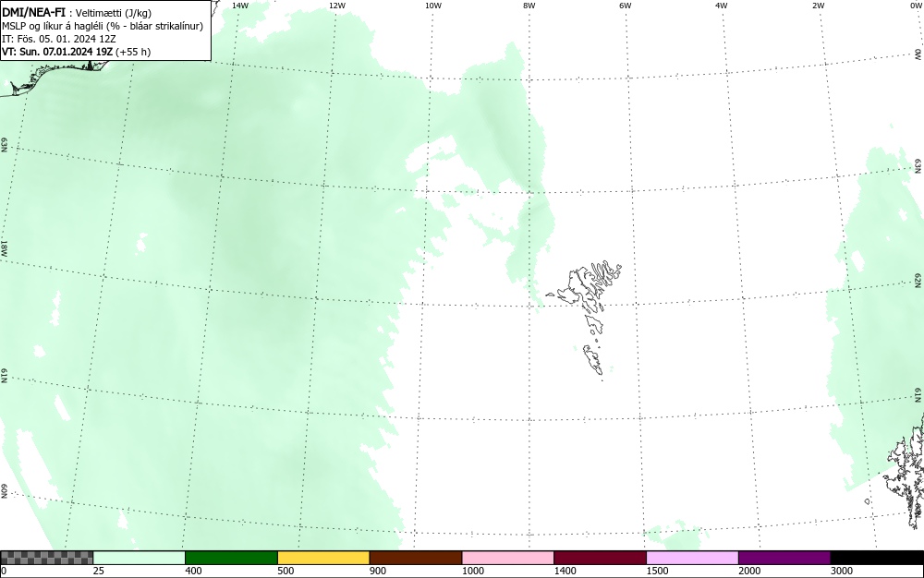This screenshot has width=924, height=578.
Task: Click the legend value '900'
Action: point(378,571)
